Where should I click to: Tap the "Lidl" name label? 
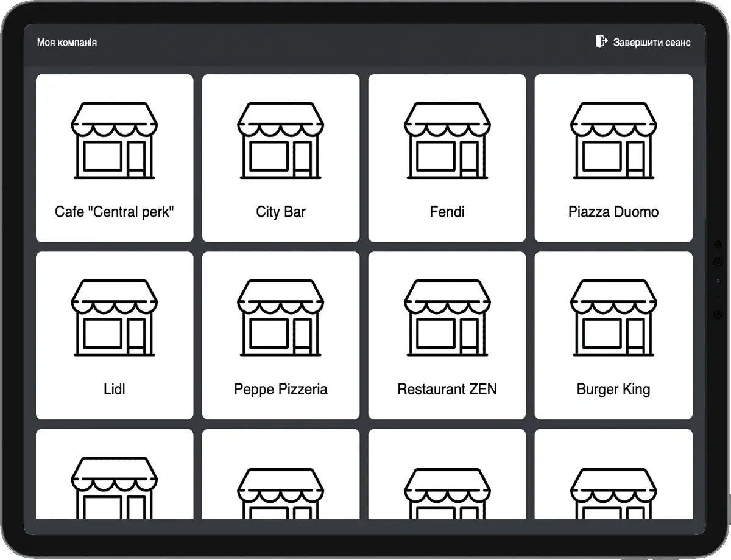pyautogui.click(x=115, y=389)
